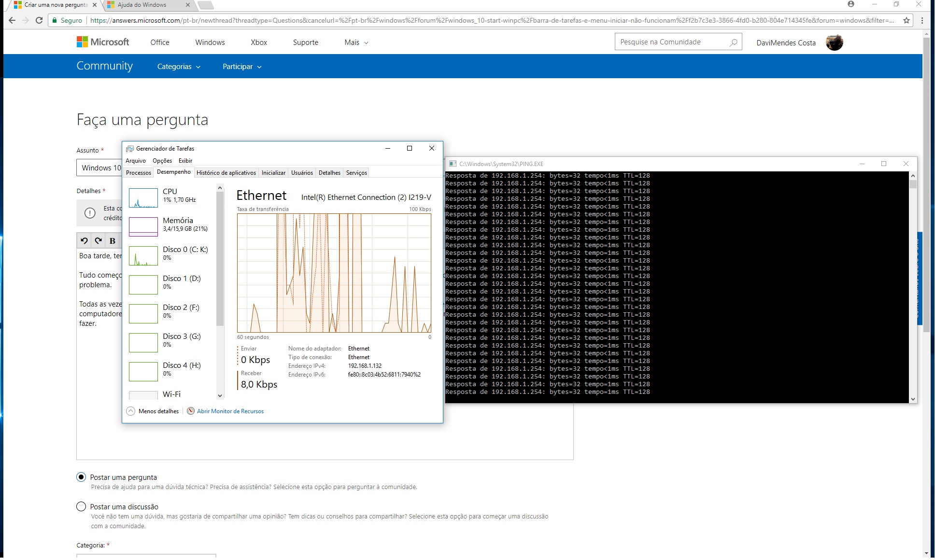Open the Opções menu in Task Manager
Screen dimensions: 935x560
pos(162,161)
